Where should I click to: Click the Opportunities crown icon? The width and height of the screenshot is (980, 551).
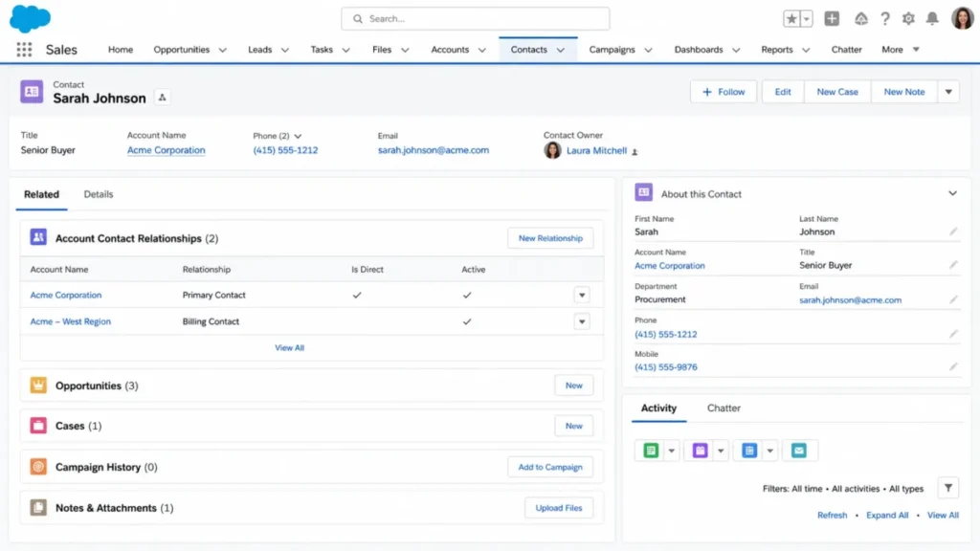tap(38, 386)
